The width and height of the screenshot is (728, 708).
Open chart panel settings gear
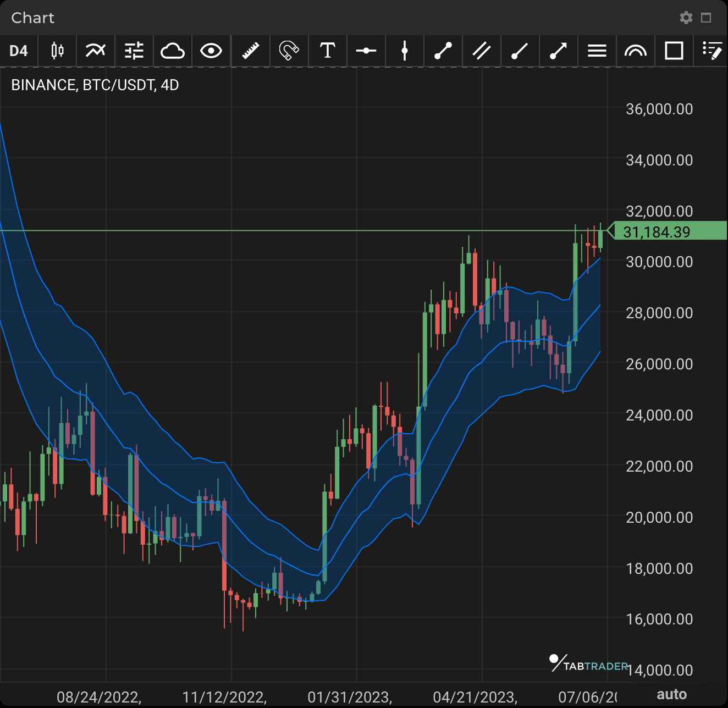pos(686,18)
